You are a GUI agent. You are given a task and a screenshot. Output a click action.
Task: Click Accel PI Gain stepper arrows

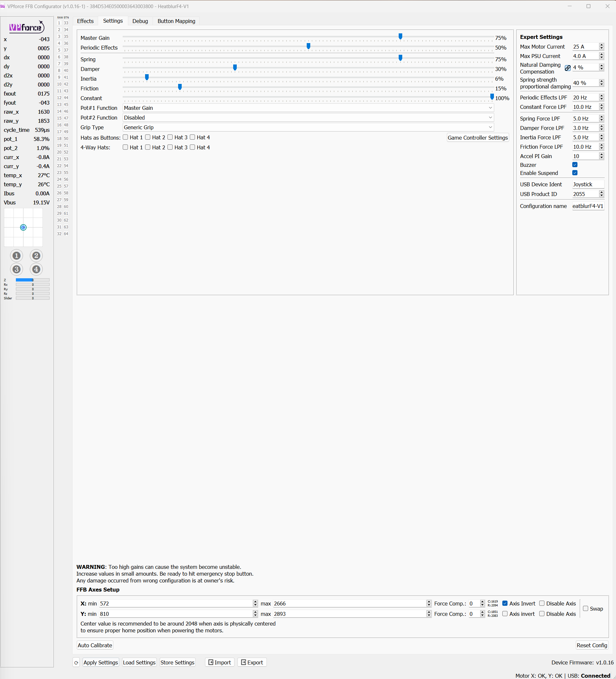601,156
